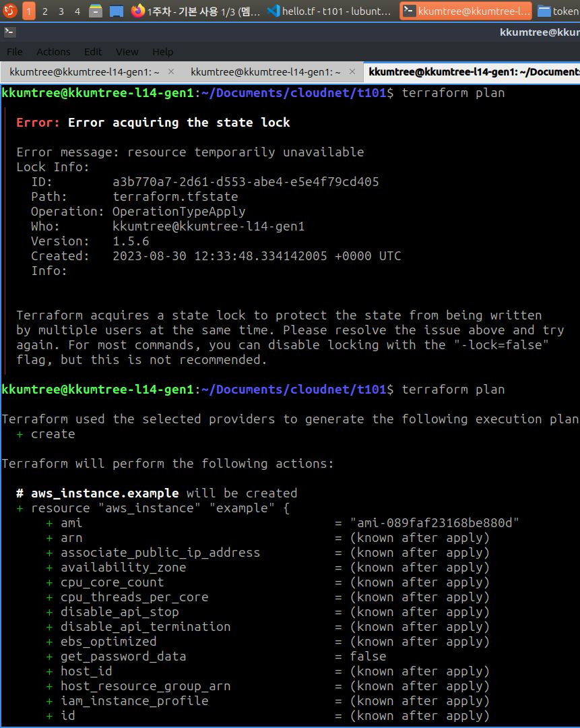This screenshot has height=728, width=580.
Task: Open the View menu
Action: 127,51
